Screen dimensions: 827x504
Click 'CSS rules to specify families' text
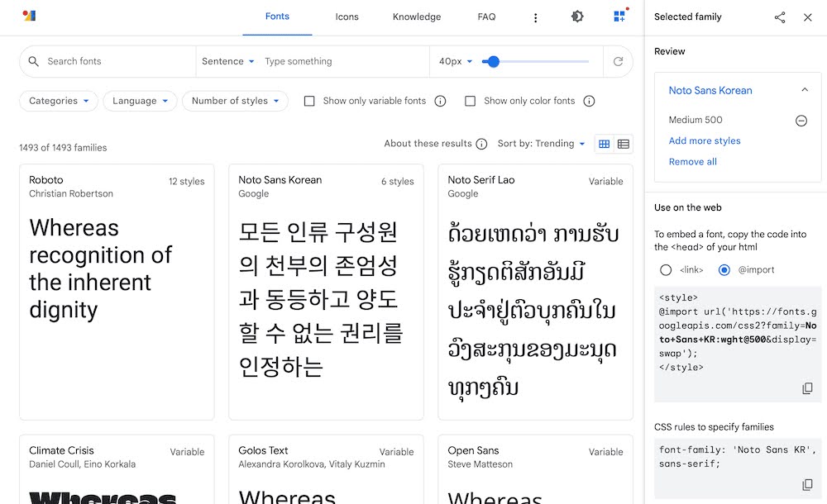pyautogui.click(x=715, y=427)
